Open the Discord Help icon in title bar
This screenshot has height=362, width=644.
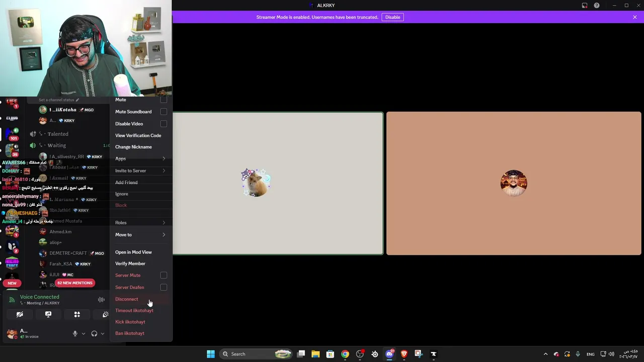[x=597, y=6]
